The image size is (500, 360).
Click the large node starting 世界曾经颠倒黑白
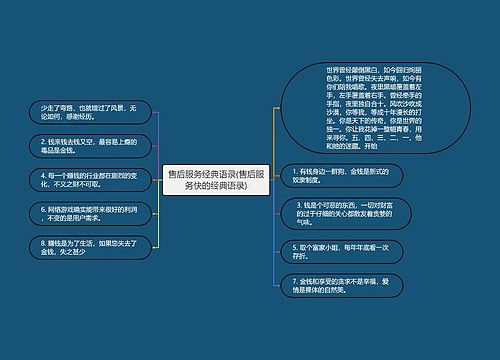(x=375, y=108)
